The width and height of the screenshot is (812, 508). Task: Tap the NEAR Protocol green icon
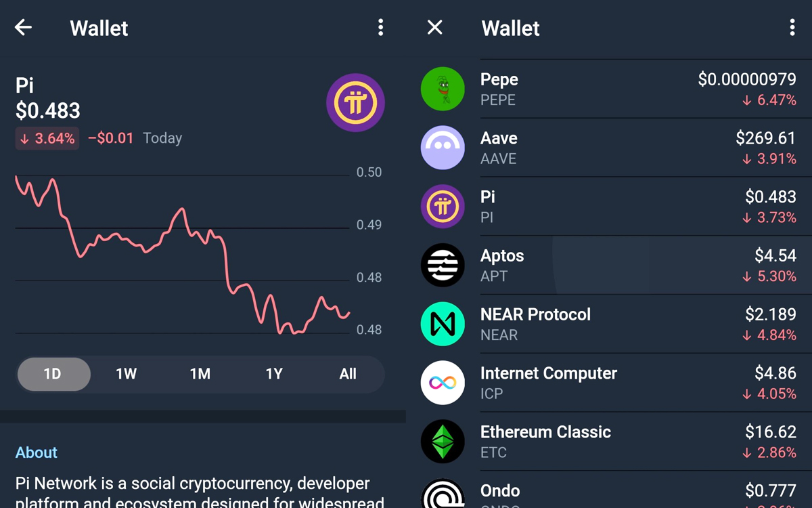point(443,324)
